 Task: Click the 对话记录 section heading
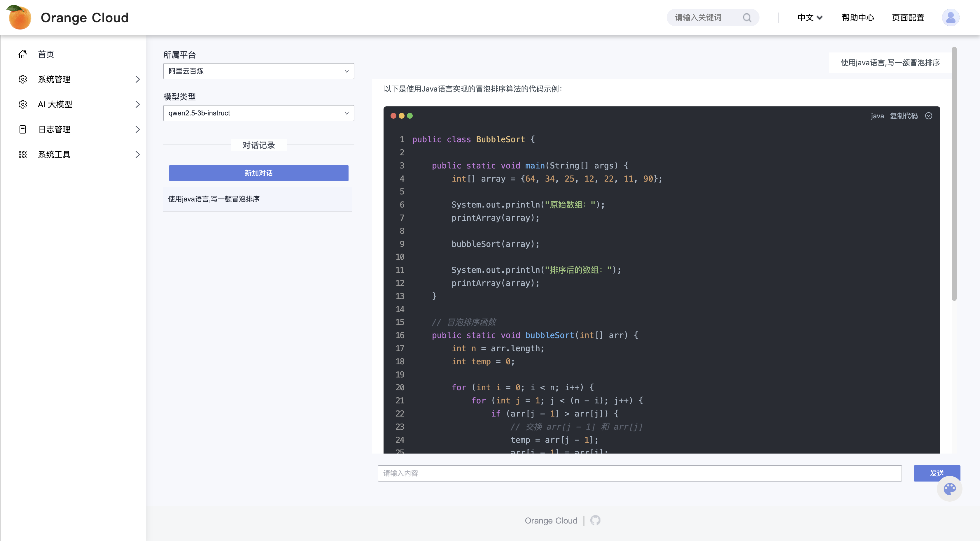coord(259,145)
